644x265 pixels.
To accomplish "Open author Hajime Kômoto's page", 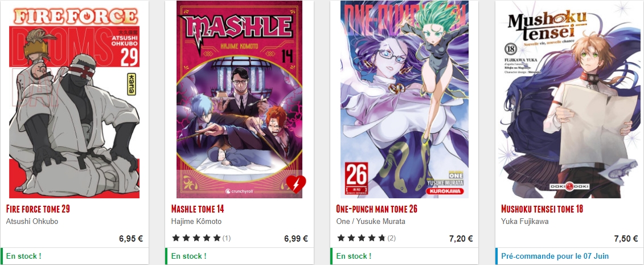I will 196,222.
